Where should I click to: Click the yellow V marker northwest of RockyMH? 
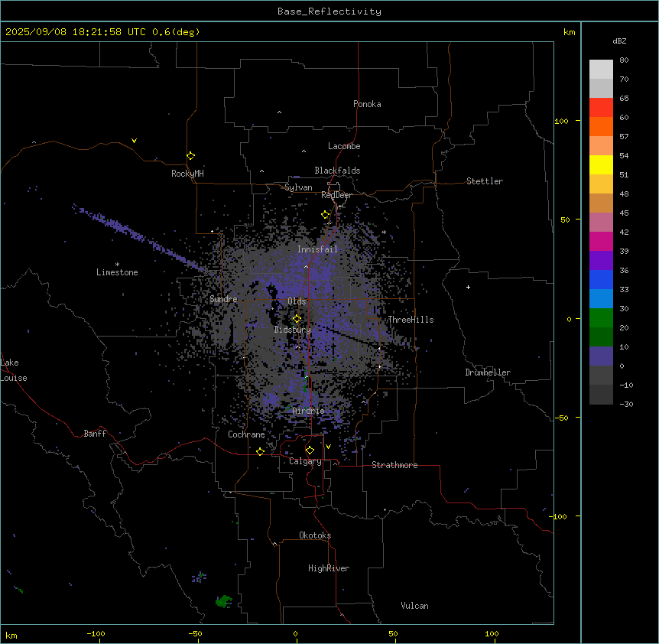(134, 141)
